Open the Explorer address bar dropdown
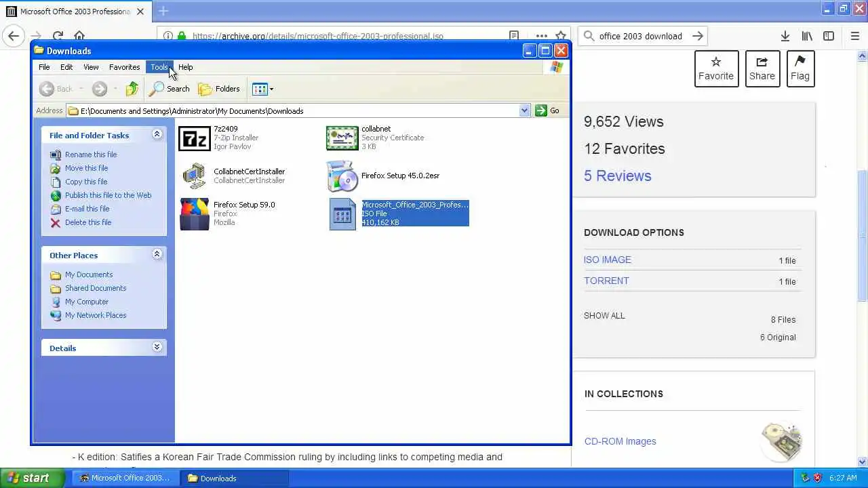Viewport: 868px width, 488px height. pyautogui.click(x=524, y=110)
